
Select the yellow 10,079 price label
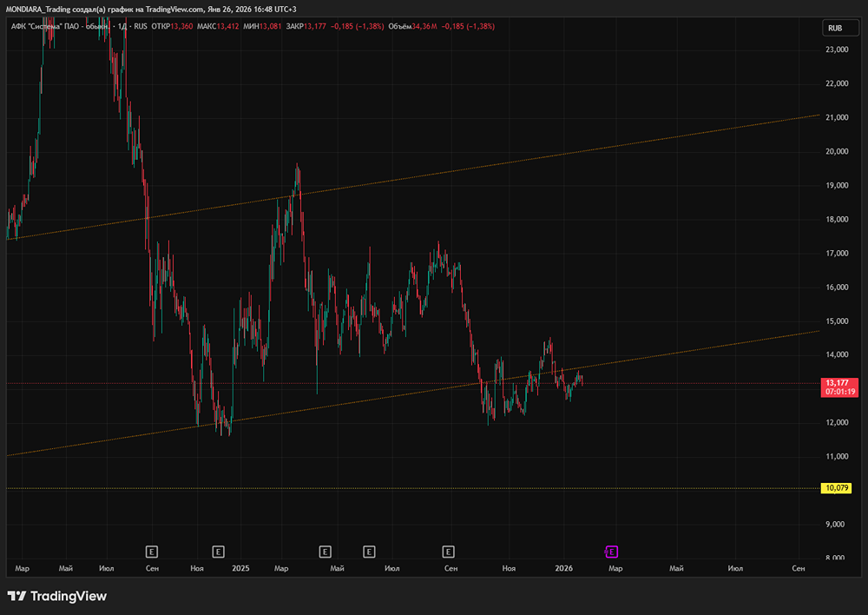(x=837, y=488)
